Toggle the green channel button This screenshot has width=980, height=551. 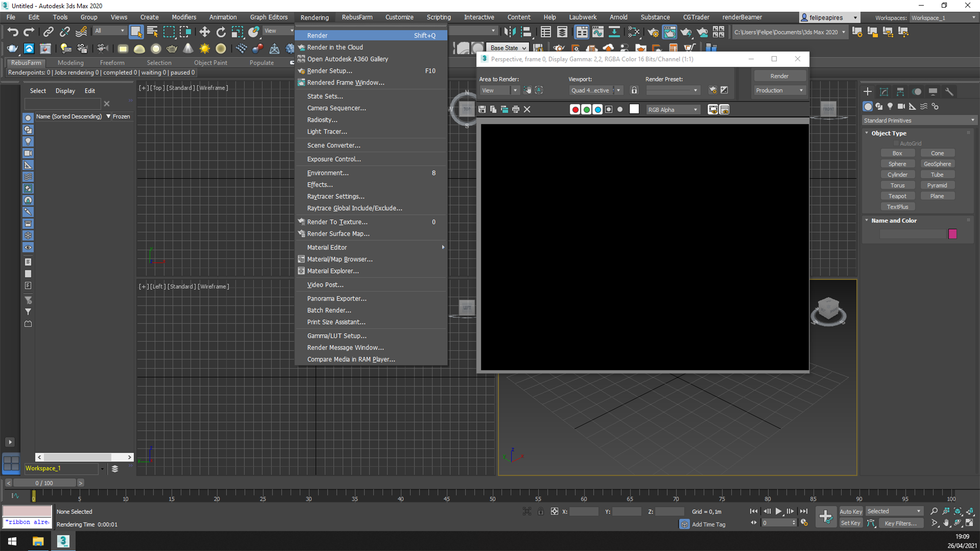click(x=586, y=109)
